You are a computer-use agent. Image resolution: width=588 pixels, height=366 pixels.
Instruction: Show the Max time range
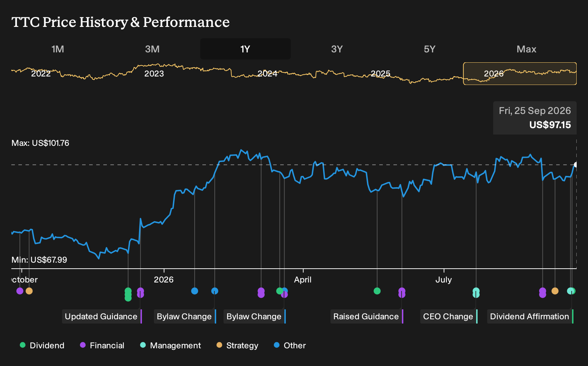pos(526,49)
